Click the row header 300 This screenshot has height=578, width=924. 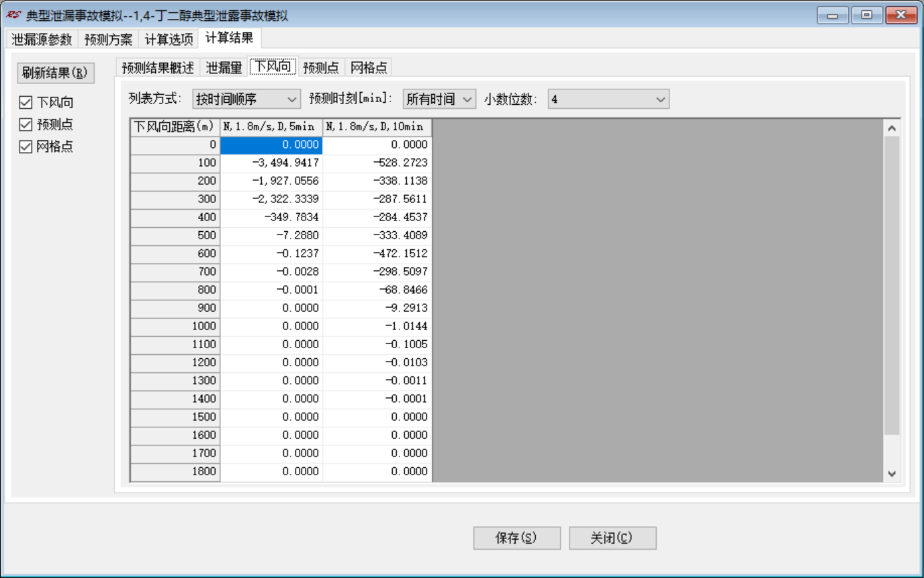pyautogui.click(x=175, y=200)
